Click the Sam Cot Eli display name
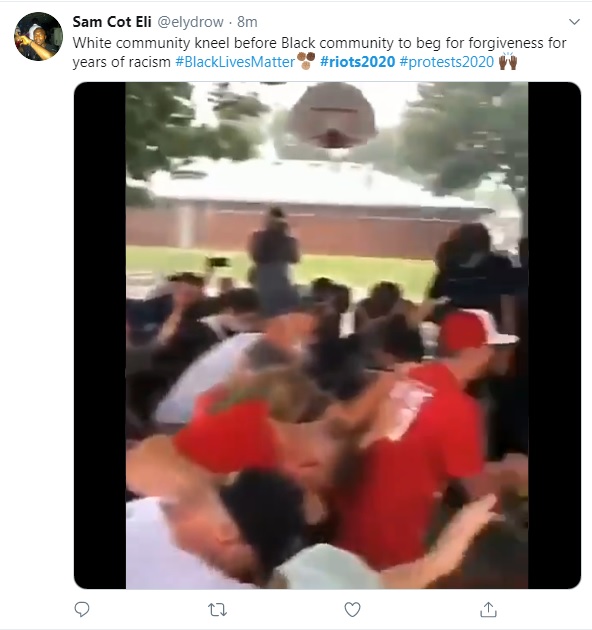This screenshot has width=592, height=630. [112, 22]
